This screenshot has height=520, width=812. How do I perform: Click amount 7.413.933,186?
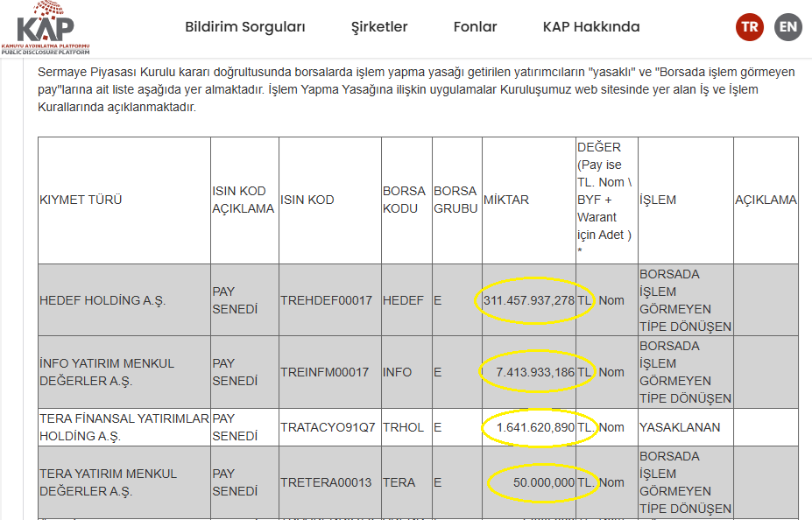pyautogui.click(x=535, y=373)
